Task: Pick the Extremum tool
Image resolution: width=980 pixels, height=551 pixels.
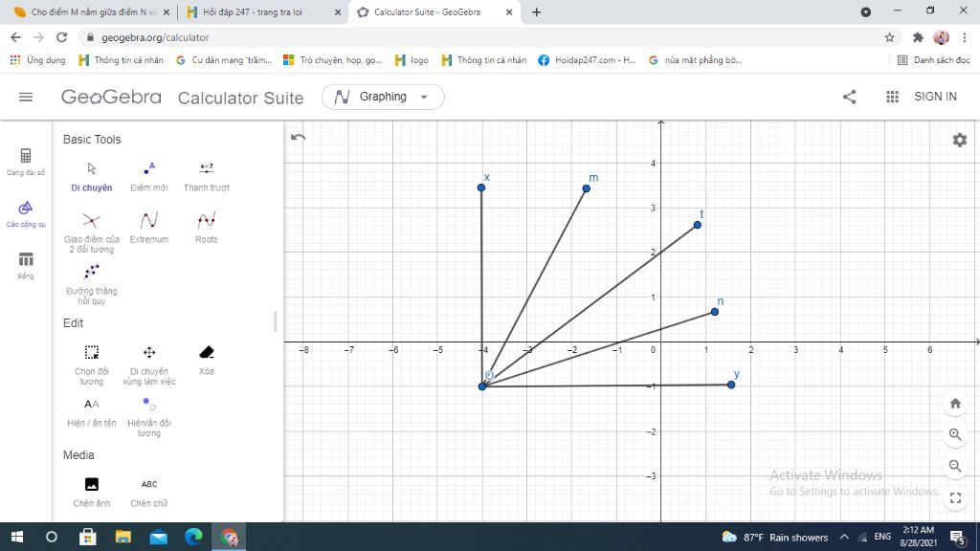Action: coord(148,228)
